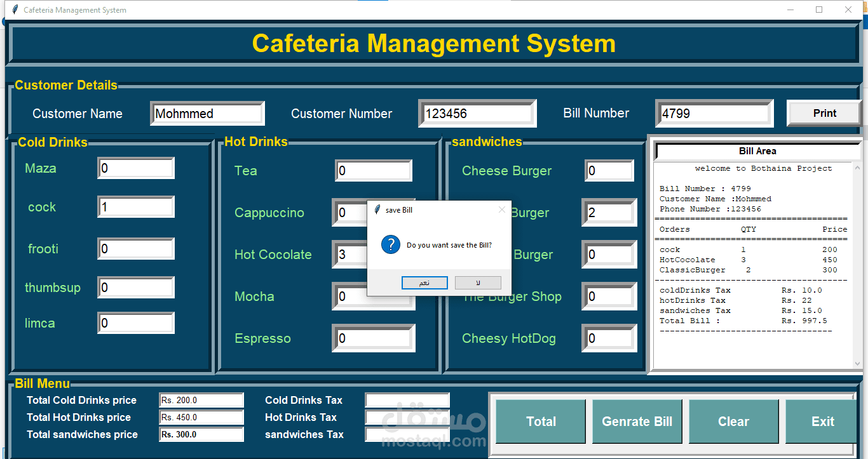
Task: Click the Clear button
Action: click(x=733, y=421)
